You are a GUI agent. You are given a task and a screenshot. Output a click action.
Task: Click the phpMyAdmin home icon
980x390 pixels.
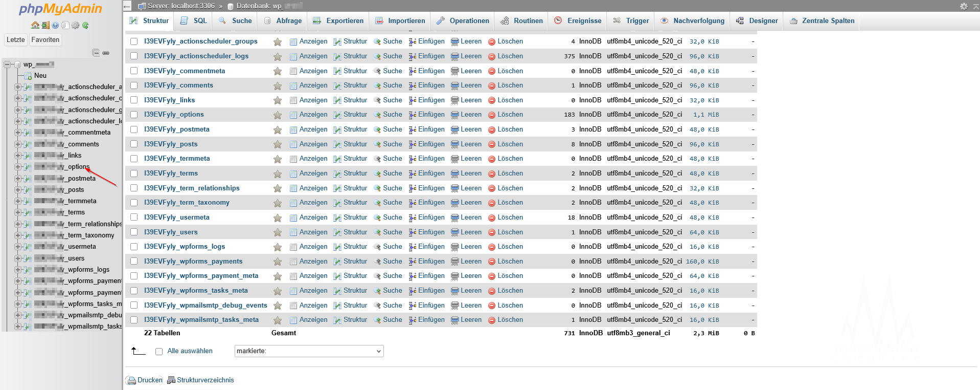point(35,25)
